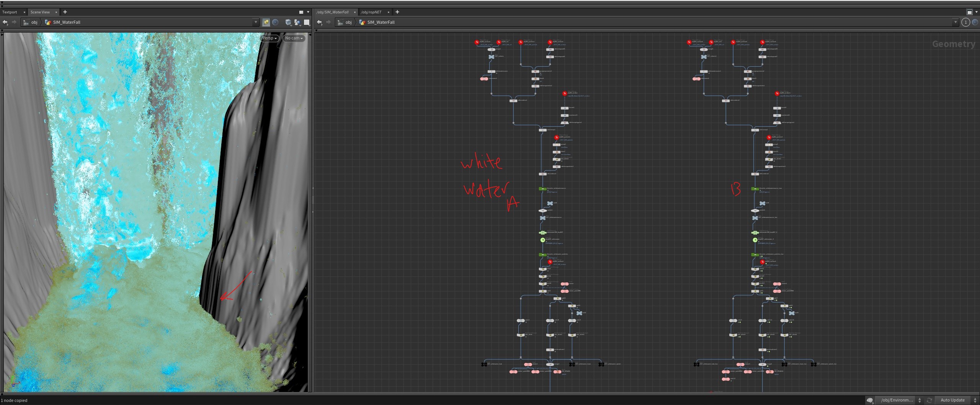Toggle follow selection target icon in Scene View
Viewport: 980px width, 405px height.
coord(275,22)
